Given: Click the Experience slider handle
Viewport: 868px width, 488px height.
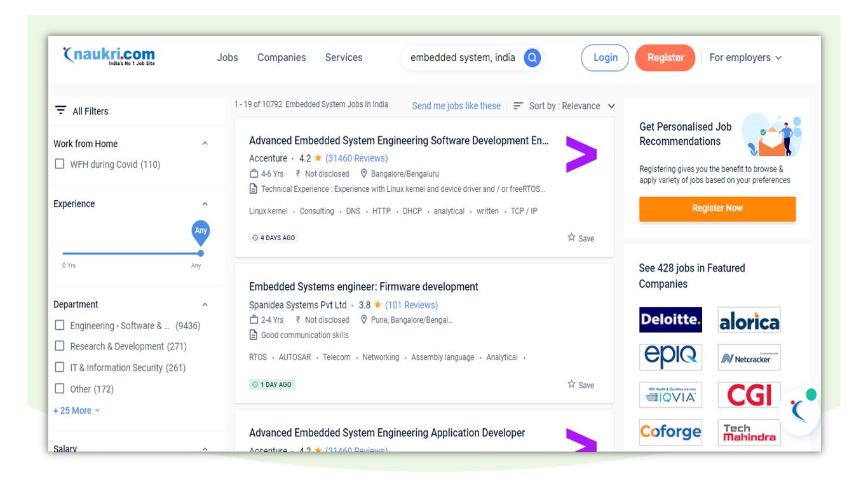Looking at the screenshot, I should coord(201,253).
